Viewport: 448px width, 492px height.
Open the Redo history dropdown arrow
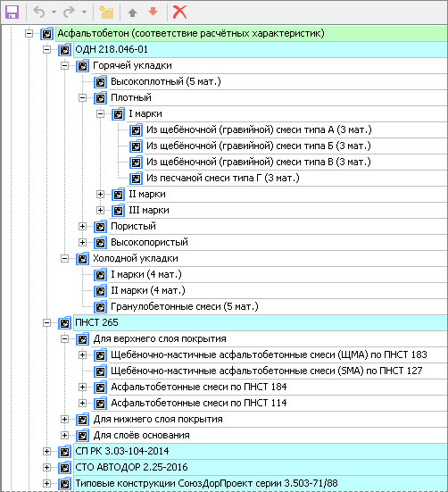[84, 12]
